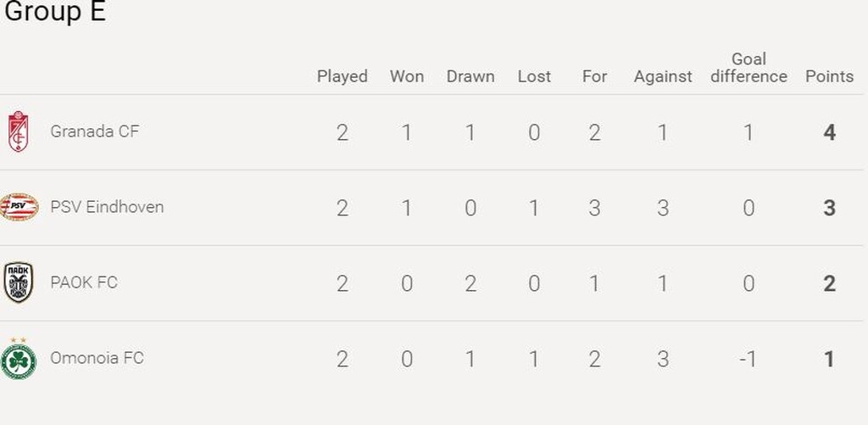Viewport: 868px width, 425px height.
Task: Click the Played column header
Action: tap(342, 76)
